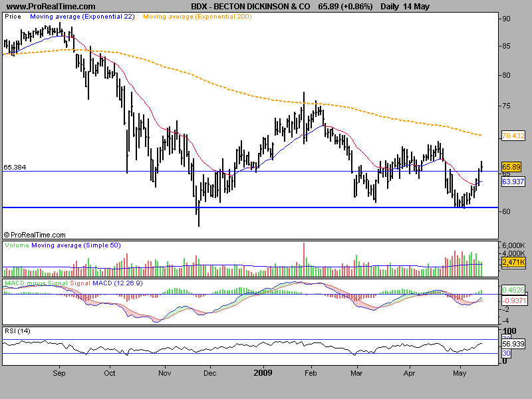Select the MACD minus Signal legend label
Image resolution: width=532 pixels, height=399 pixels.
[x=37, y=283]
